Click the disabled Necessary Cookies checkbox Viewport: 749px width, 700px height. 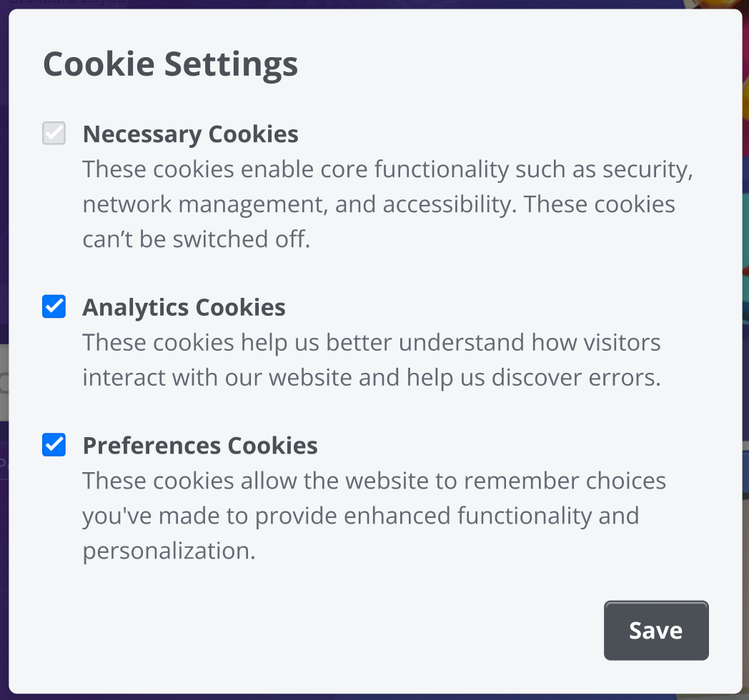tap(54, 134)
